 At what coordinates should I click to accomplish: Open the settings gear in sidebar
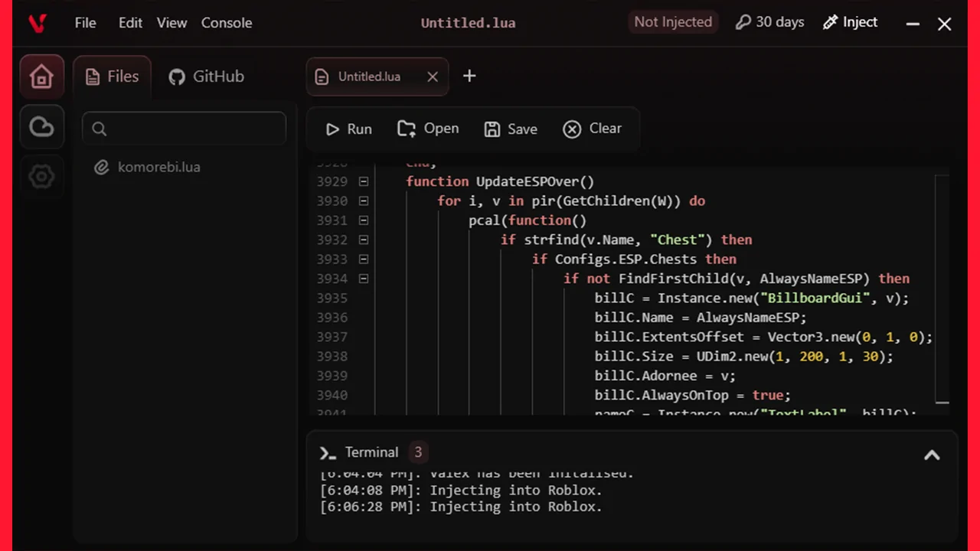pyautogui.click(x=41, y=177)
